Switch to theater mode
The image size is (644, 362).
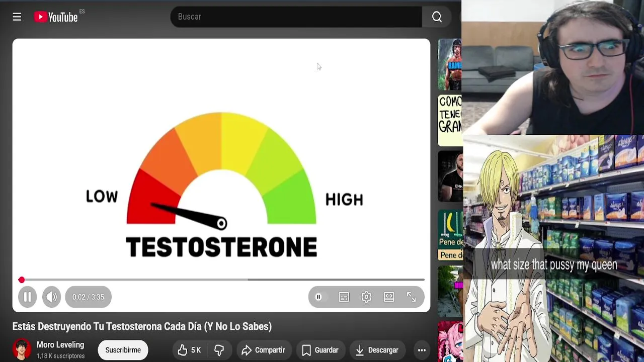coord(389,297)
